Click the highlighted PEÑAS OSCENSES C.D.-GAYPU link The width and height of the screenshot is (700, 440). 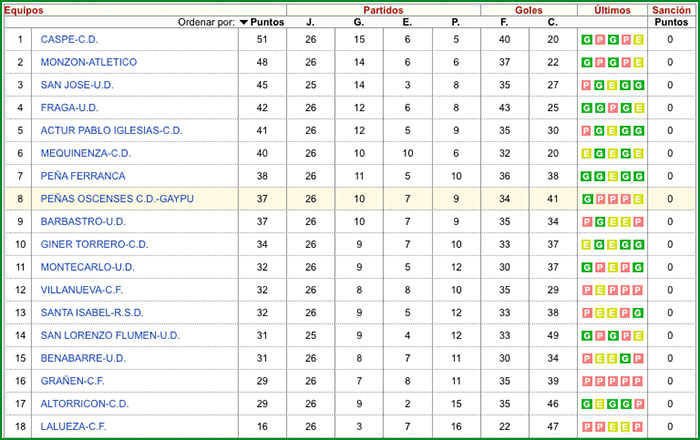coord(117,199)
